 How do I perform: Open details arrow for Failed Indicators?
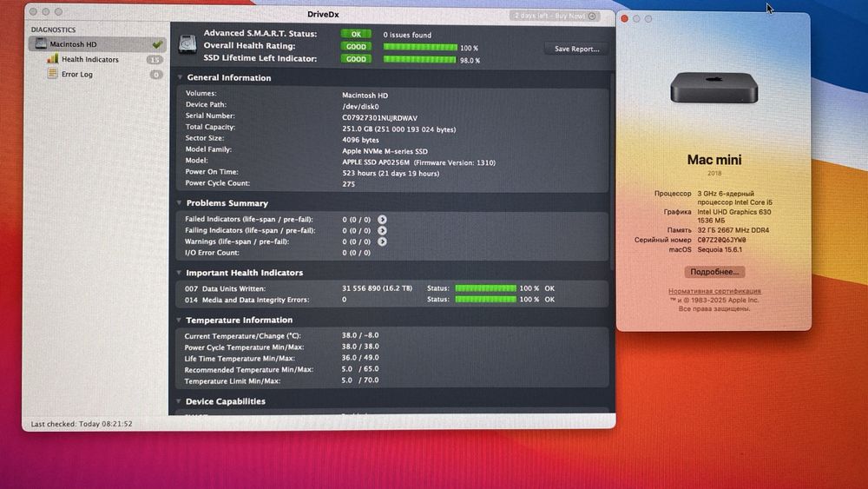click(382, 219)
